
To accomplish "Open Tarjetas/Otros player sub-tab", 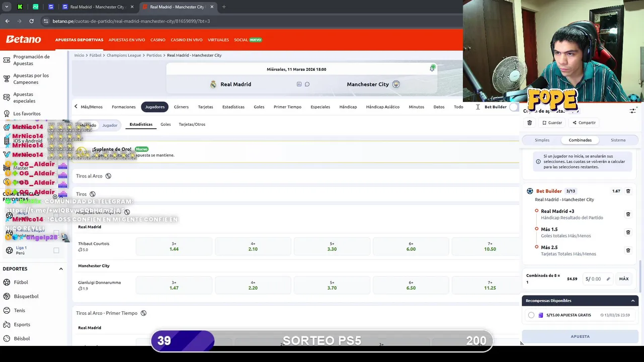I will 192,124.
